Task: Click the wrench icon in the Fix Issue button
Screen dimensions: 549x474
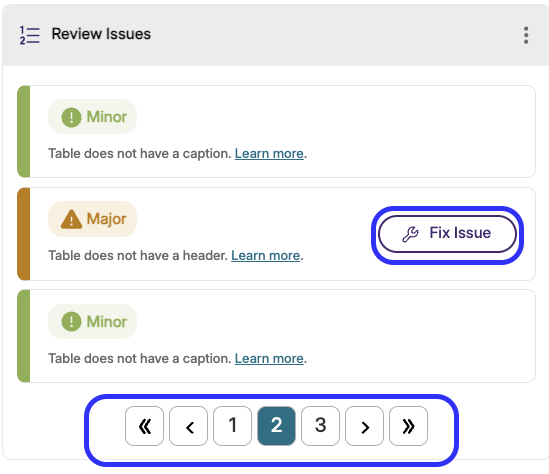Action: point(410,234)
